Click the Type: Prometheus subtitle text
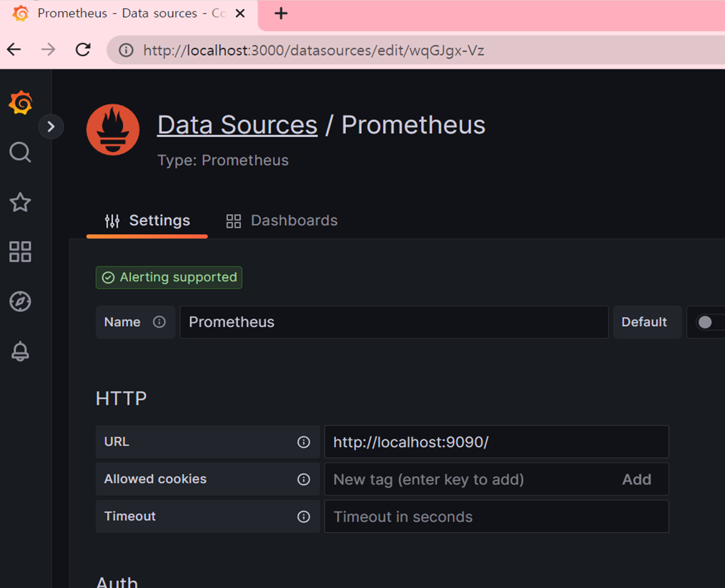 [x=223, y=160]
